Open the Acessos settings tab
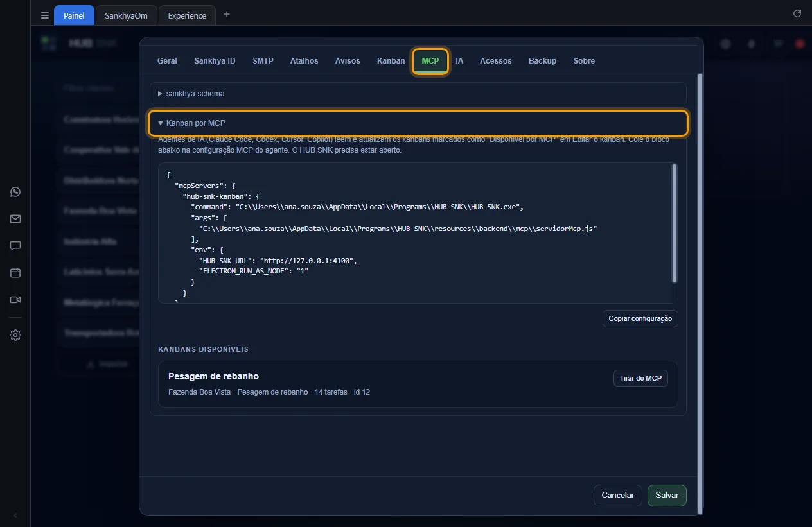The width and height of the screenshot is (812, 527). [495, 61]
